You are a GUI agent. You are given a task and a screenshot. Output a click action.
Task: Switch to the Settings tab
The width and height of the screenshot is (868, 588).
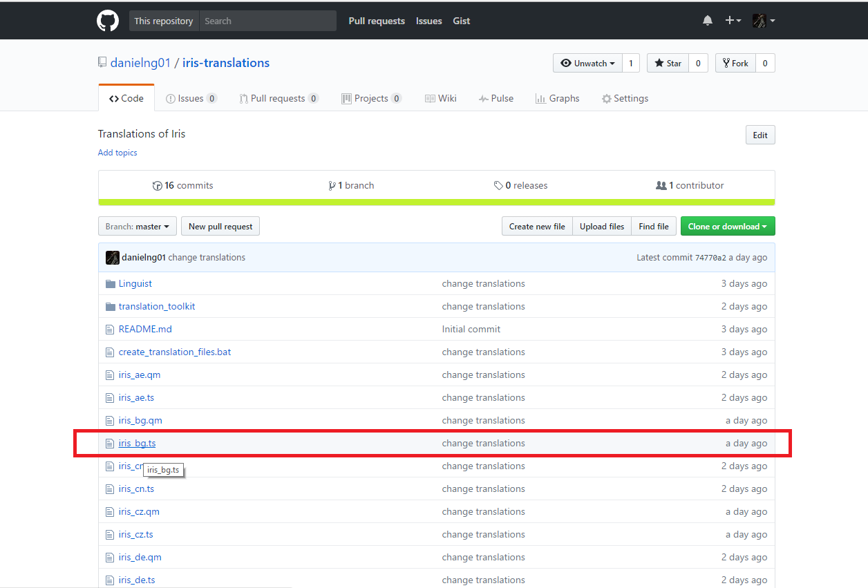coord(625,98)
